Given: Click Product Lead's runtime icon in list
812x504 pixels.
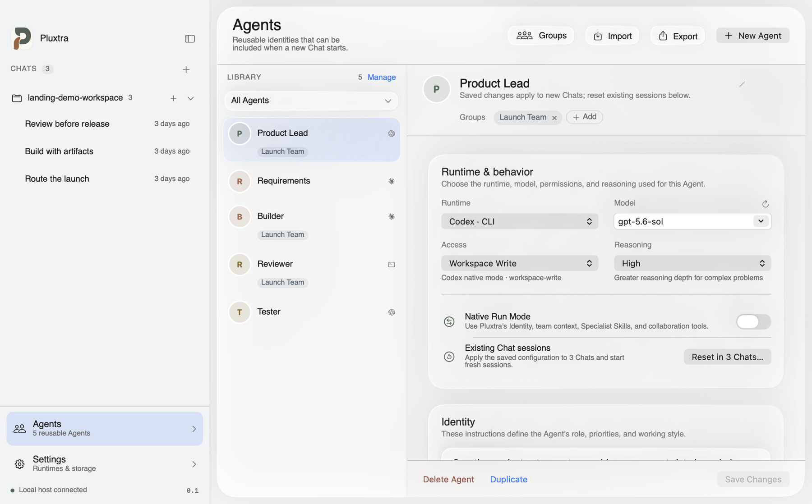Looking at the screenshot, I should [392, 133].
